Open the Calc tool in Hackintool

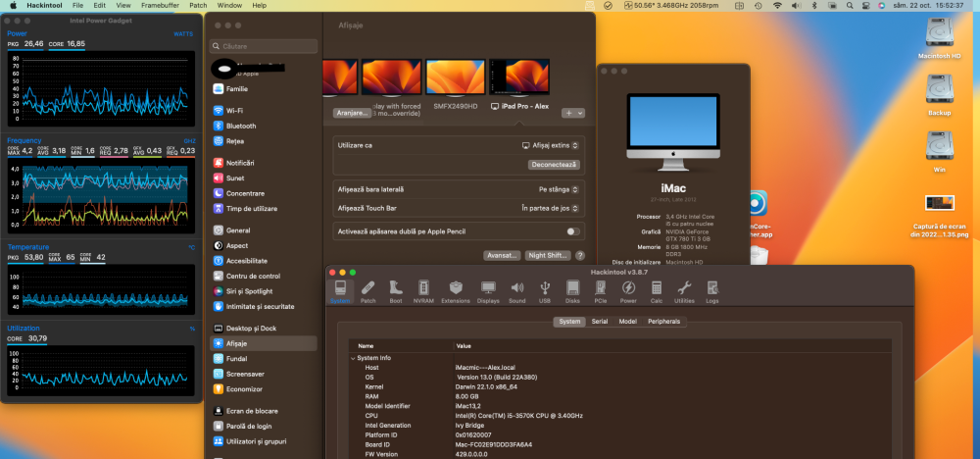coord(657,292)
